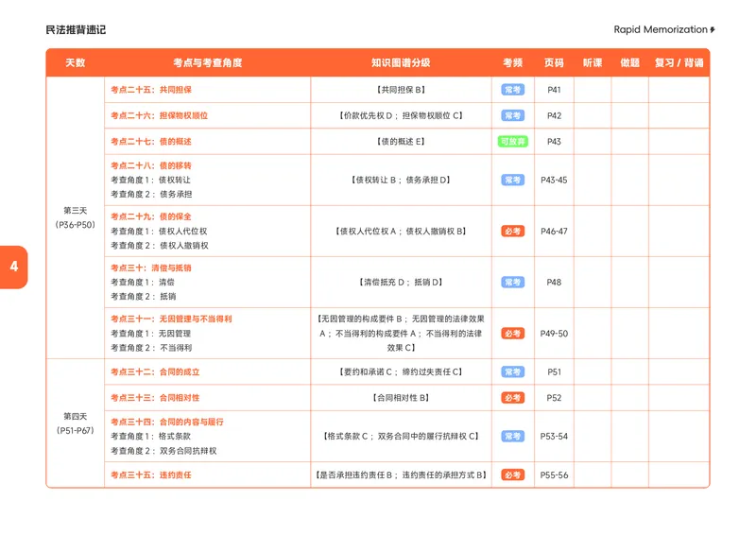Click the 必考 badge in the 合同相对性 row

click(512, 398)
